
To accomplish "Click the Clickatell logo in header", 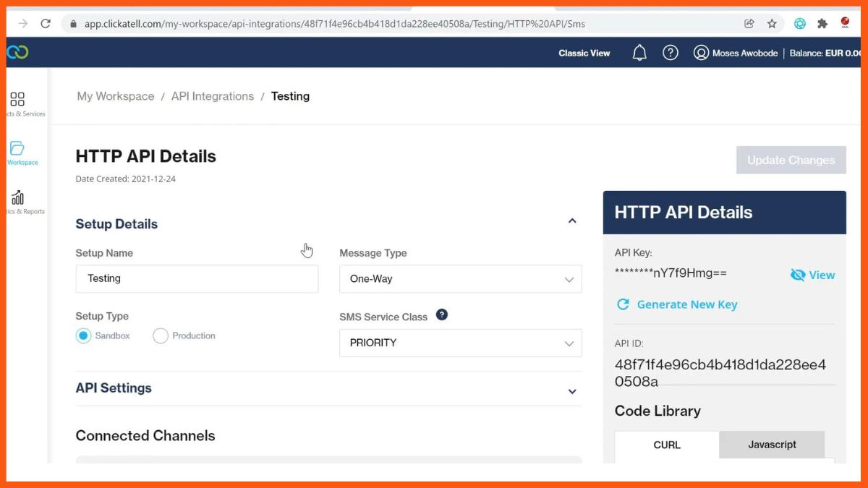I will point(17,52).
